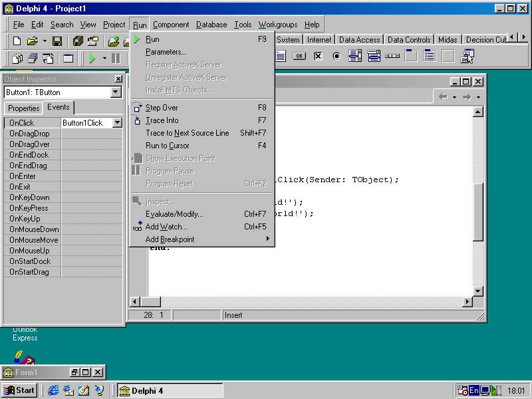Image resolution: width=532 pixels, height=399 pixels.
Task: Select the OnMouseDown event row
Action: [x=63, y=229]
